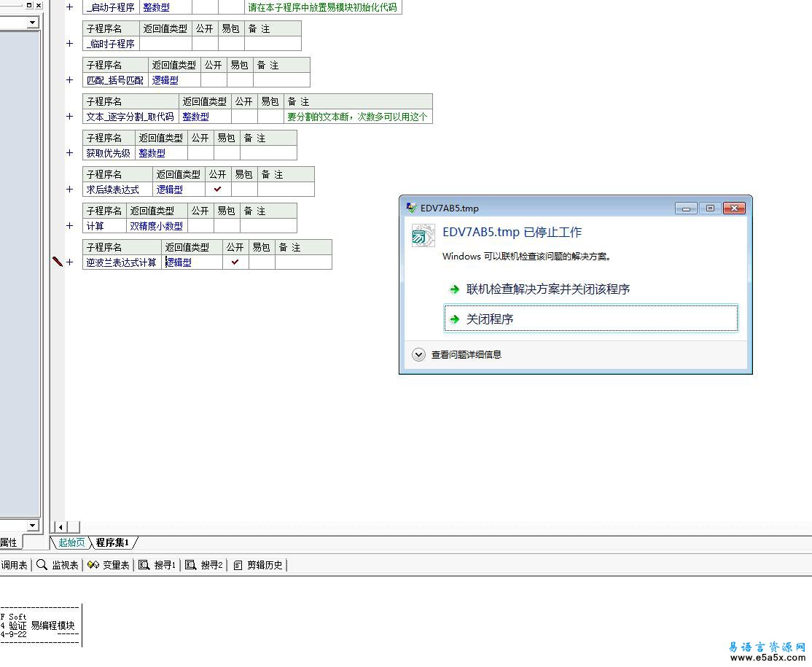Click the EDV7AB5.tmp program icon in dialog
Viewport: 812px width, 667px height.
coord(423,235)
